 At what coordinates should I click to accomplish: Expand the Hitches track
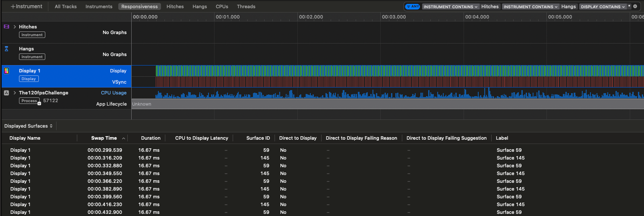(x=15, y=27)
